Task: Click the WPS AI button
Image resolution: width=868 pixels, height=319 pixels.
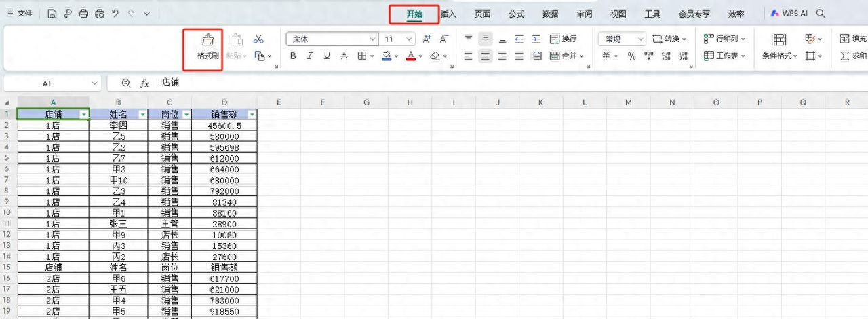Action: click(x=789, y=14)
